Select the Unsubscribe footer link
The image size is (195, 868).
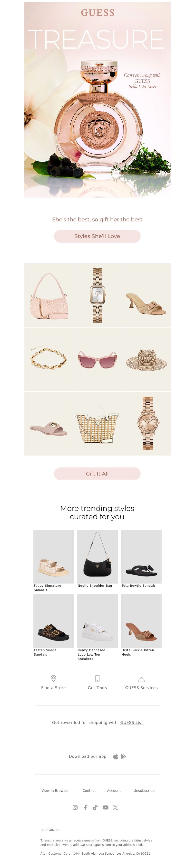(144, 790)
